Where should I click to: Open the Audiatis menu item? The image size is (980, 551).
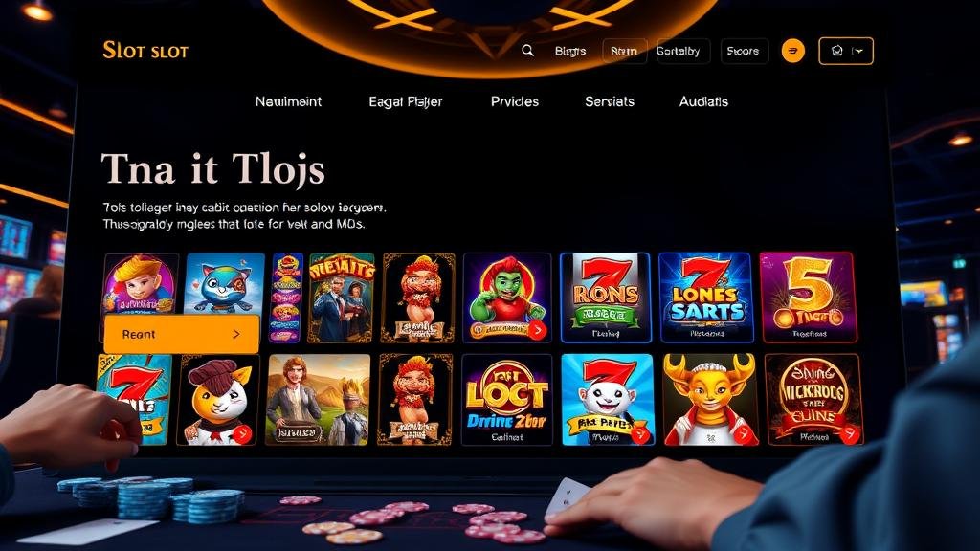[x=703, y=101]
